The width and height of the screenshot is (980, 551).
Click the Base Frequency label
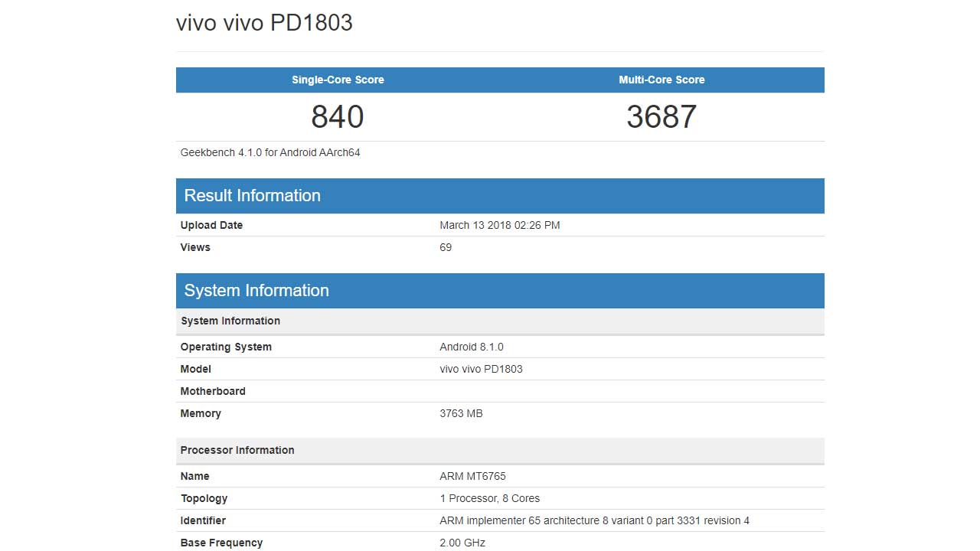(x=221, y=543)
